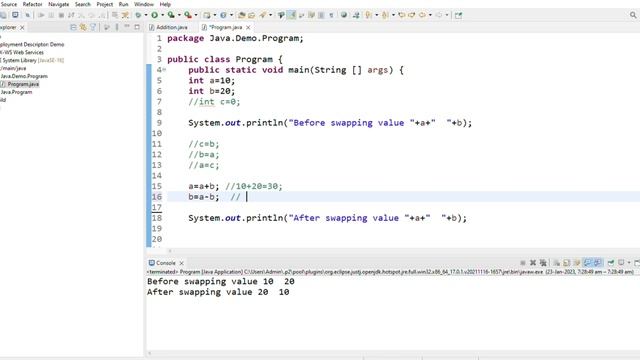Viewport: 640px width, 360px height.
Task: Close the Console view tab
Action: tap(181, 263)
